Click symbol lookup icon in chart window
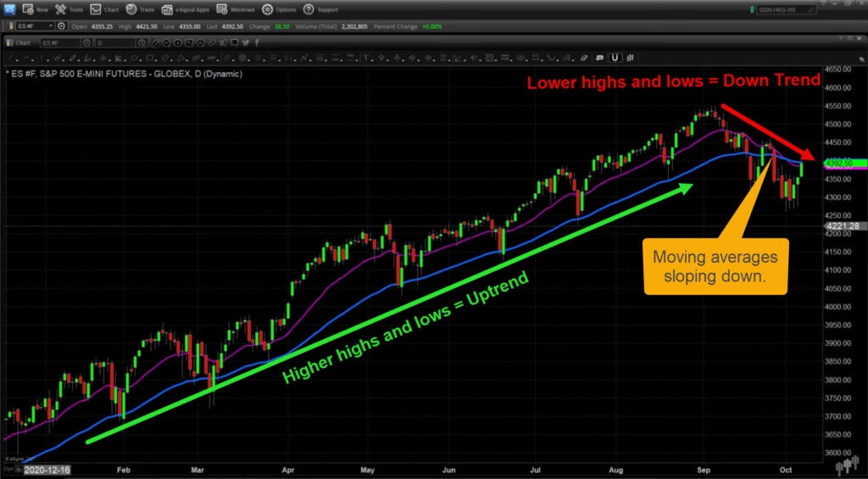 [x=87, y=42]
